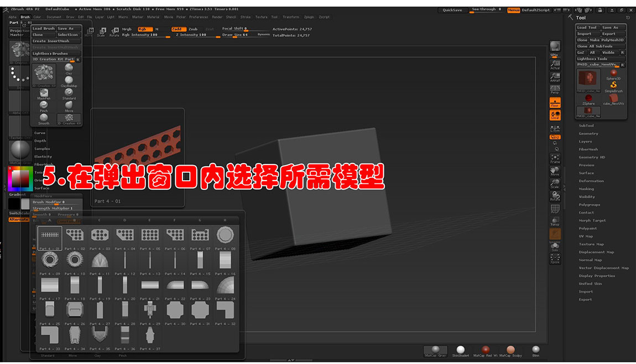Open the Alpha menu
Image resolution: width=636 pixels, height=364 pixels.
pos(13,17)
